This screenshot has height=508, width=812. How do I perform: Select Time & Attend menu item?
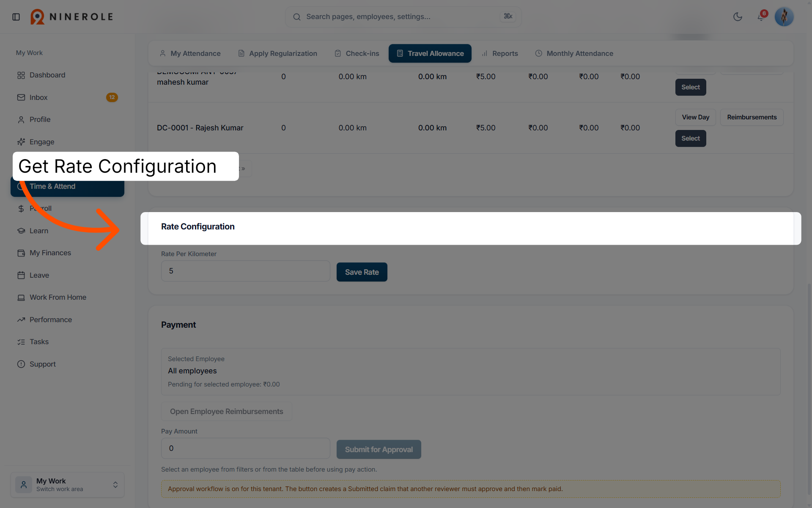point(68,187)
